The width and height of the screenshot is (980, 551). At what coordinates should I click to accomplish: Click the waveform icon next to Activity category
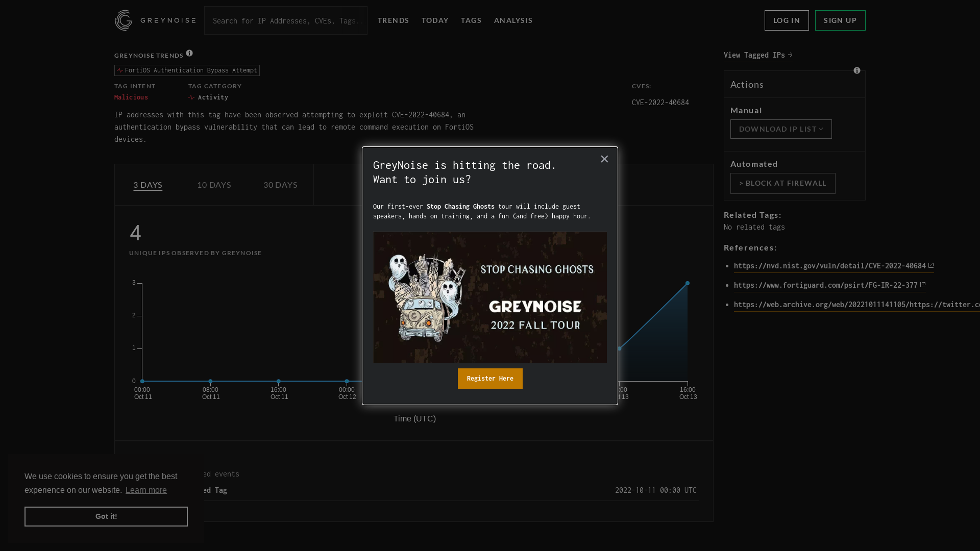tap(192, 97)
